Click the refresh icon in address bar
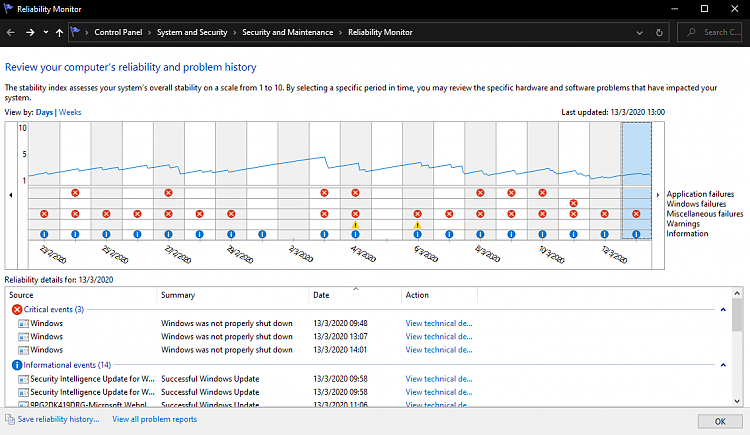The image size is (750, 435). click(x=659, y=33)
